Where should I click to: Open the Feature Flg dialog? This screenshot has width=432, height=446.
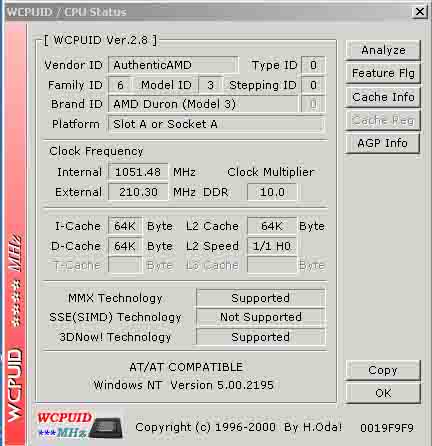[x=383, y=73]
